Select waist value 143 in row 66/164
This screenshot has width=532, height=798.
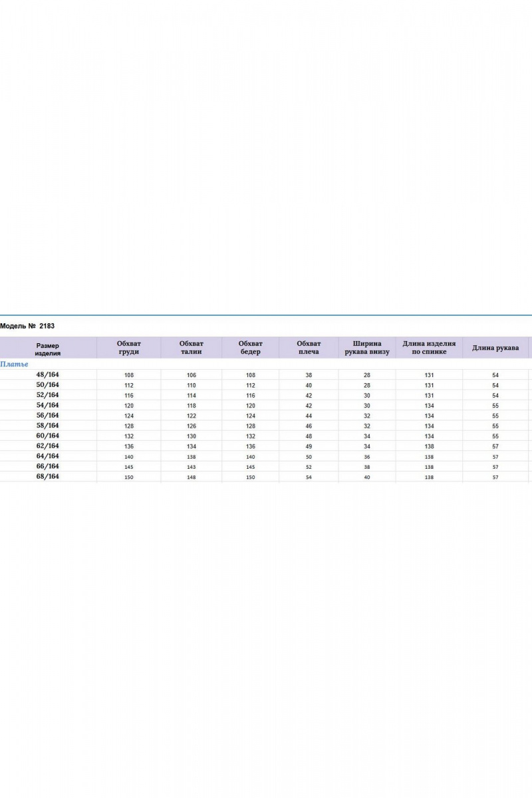click(192, 467)
